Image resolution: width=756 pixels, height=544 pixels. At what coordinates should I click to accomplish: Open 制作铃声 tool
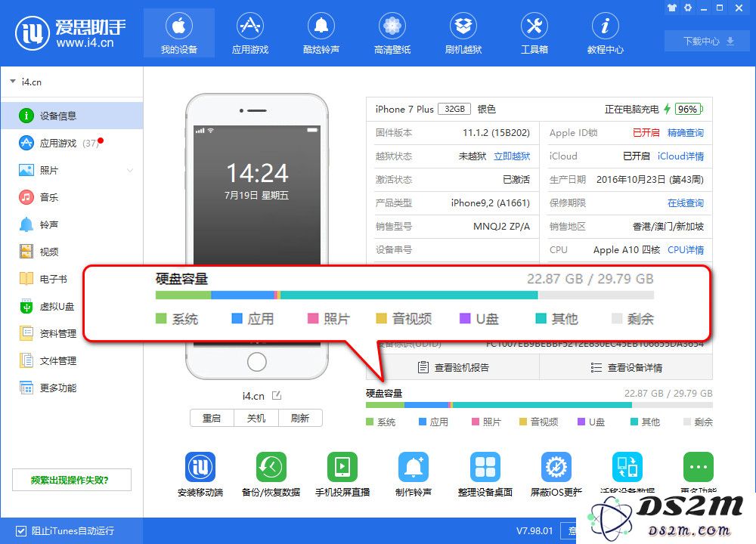(x=414, y=467)
